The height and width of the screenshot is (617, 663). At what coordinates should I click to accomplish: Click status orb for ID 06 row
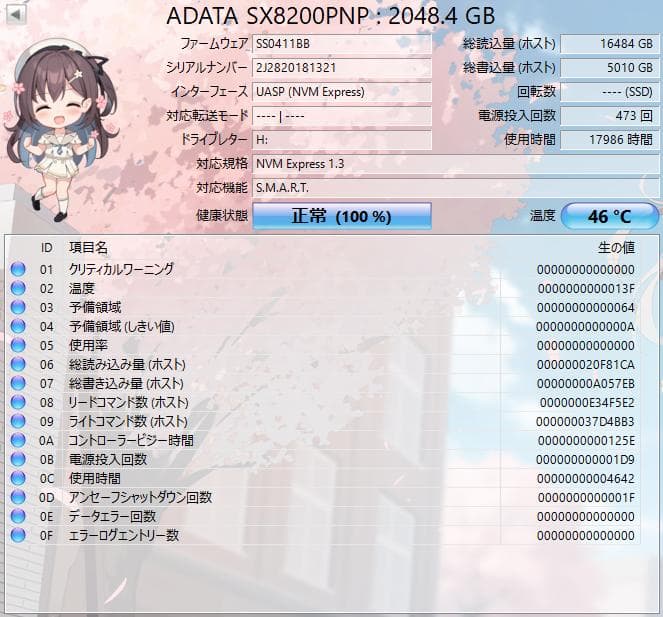tap(18, 364)
